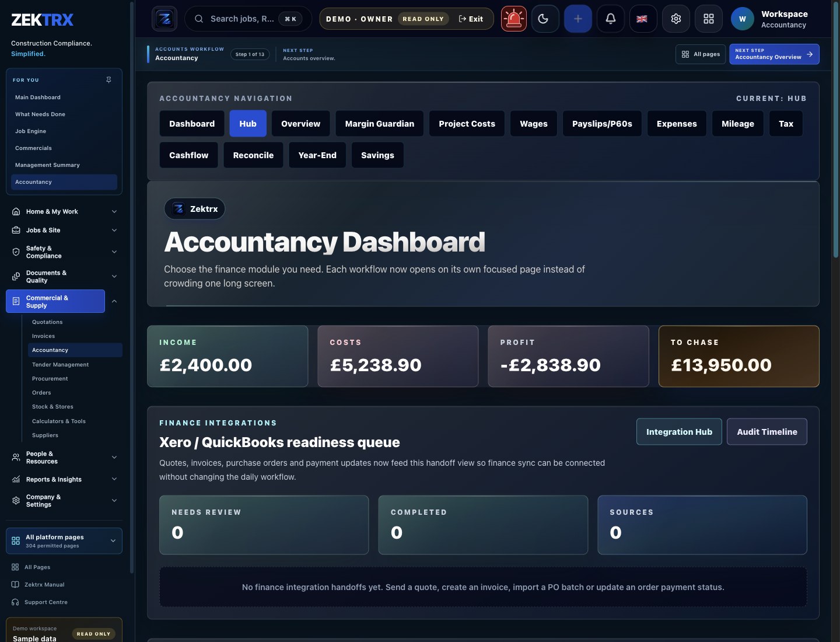This screenshot has width=840, height=642.
Task: Open Tender Management in sidebar
Action: (75, 365)
